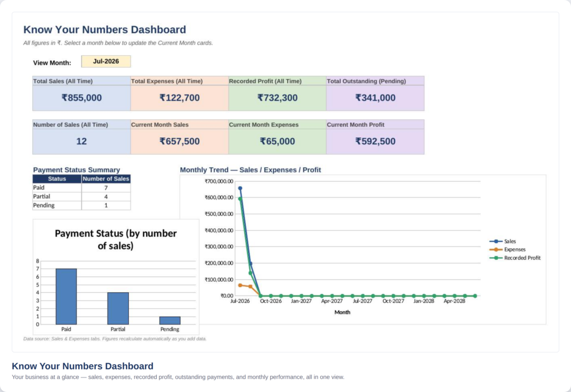Click the Partial bar in bar chart

point(118,308)
